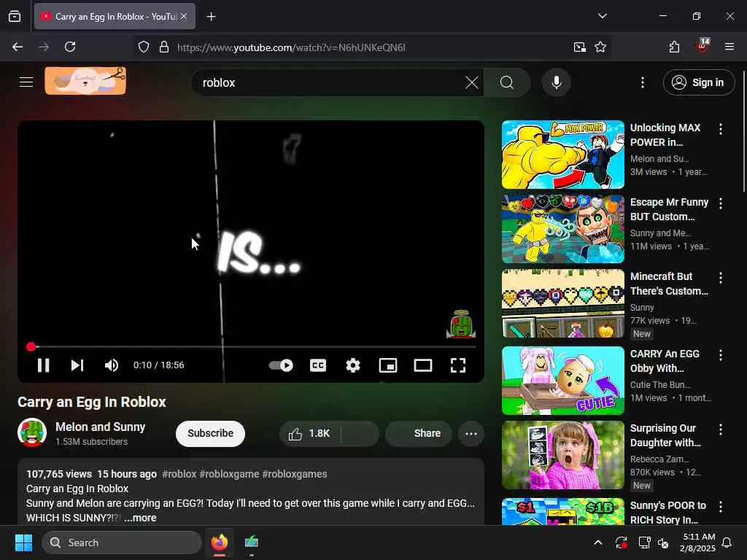
Task: Switch to theater mode
Action: (x=423, y=365)
